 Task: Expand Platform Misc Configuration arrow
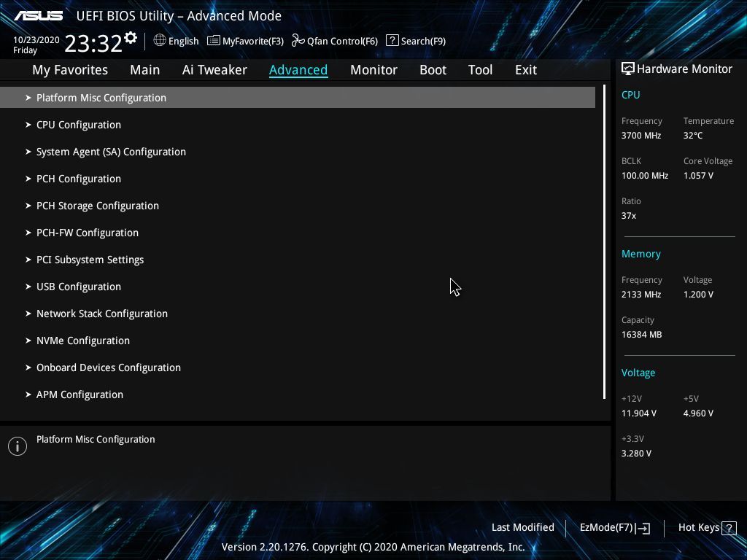[x=28, y=98]
